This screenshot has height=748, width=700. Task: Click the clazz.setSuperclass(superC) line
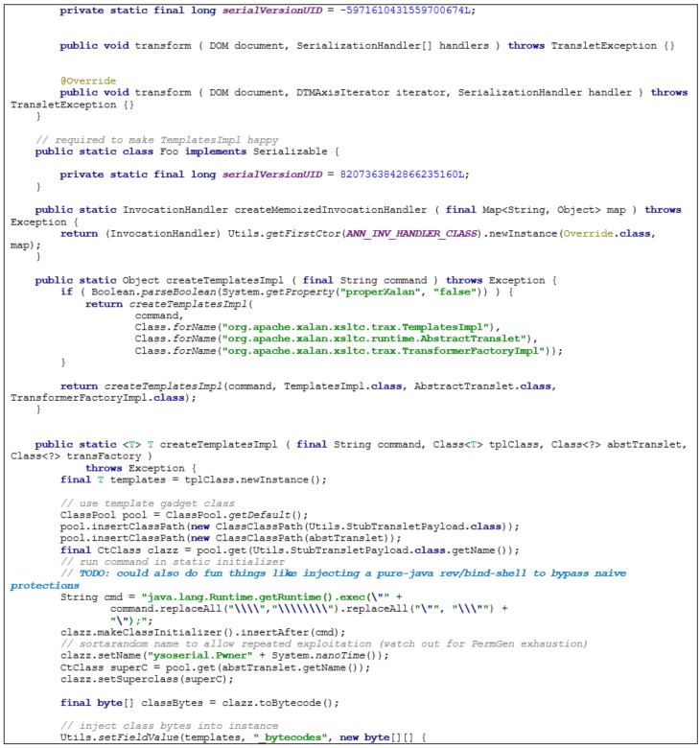click(x=147, y=679)
